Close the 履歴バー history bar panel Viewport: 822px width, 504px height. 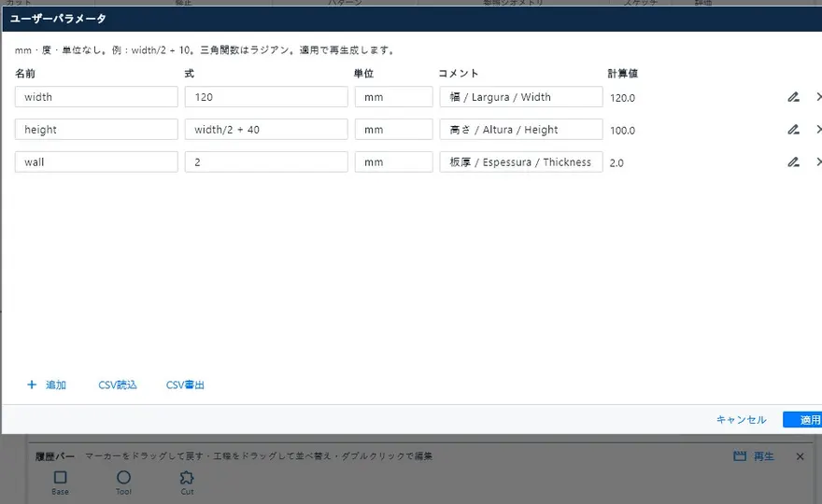pos(800,456)
